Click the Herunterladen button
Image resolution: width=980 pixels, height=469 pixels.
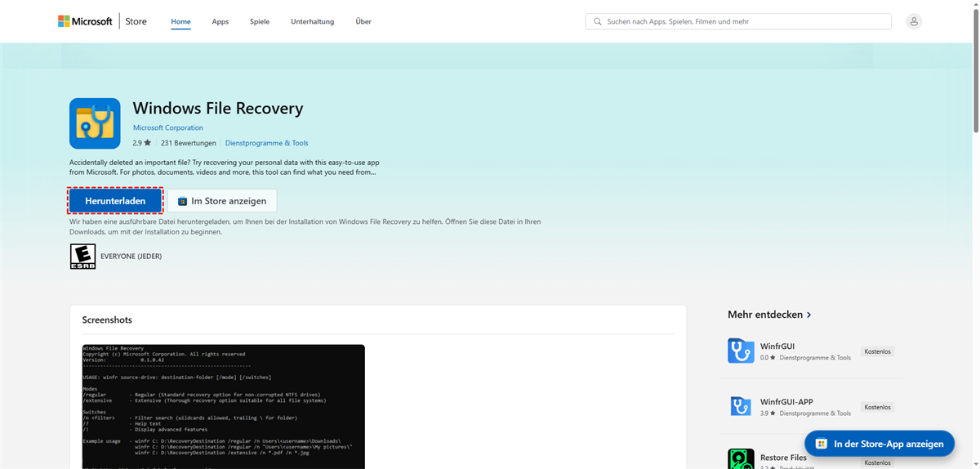point(115,201)
